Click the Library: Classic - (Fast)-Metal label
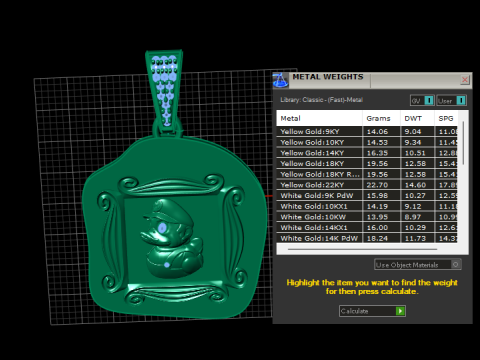This screenshot has width=480, height=360. tap(321, 100)
